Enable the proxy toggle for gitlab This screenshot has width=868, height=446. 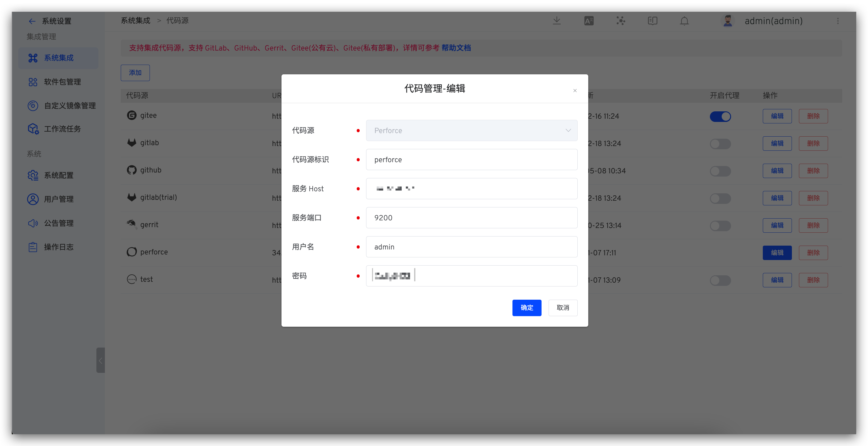[720, 144]
